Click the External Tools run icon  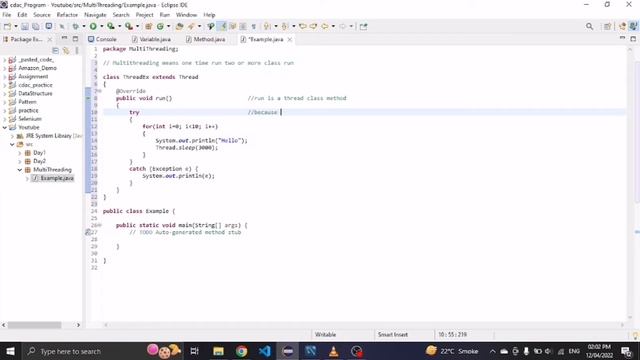[x=129, y=27]
